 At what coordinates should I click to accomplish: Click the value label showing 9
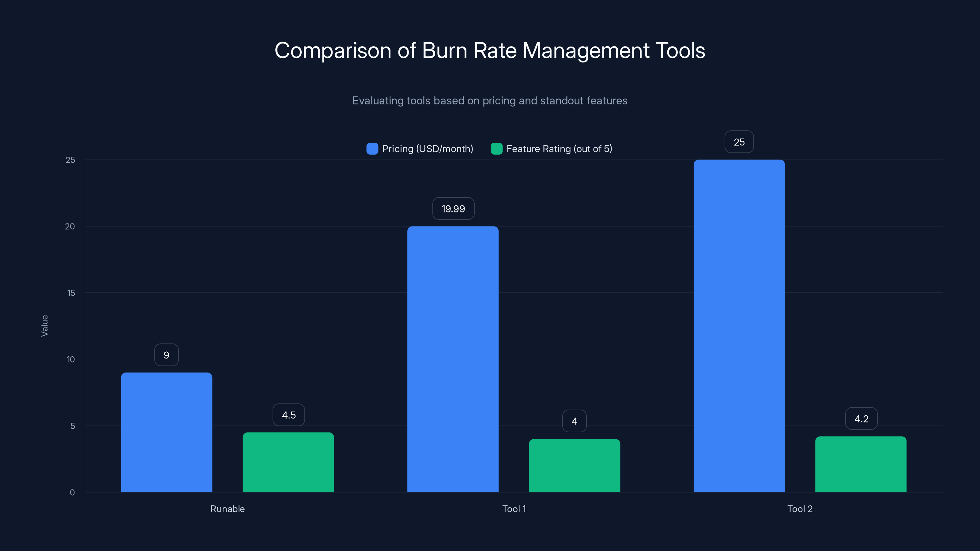pos(166,354)
